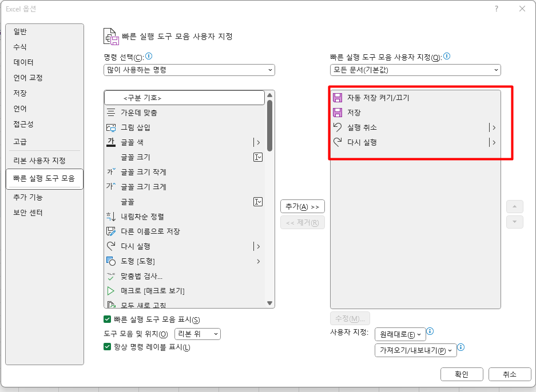Click the command list scroll up arrow
Screen dimensions: 536x392
click(269, 95)
